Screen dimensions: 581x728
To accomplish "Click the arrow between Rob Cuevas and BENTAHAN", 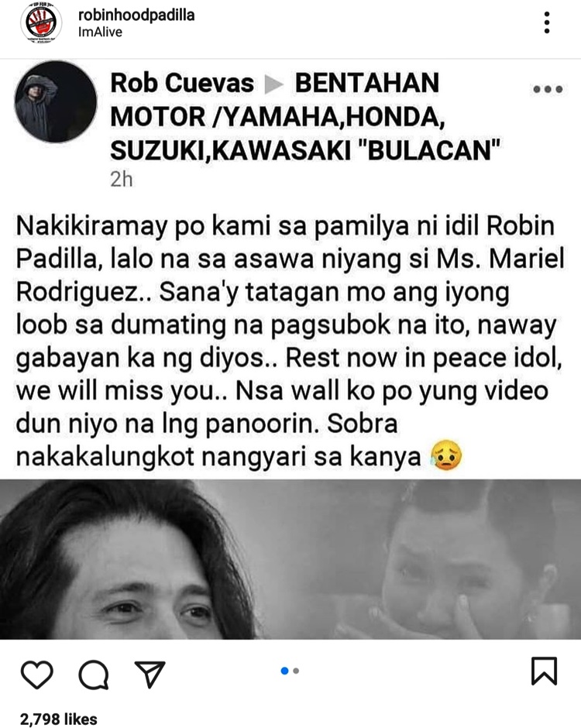I will (x=274, y=84).
